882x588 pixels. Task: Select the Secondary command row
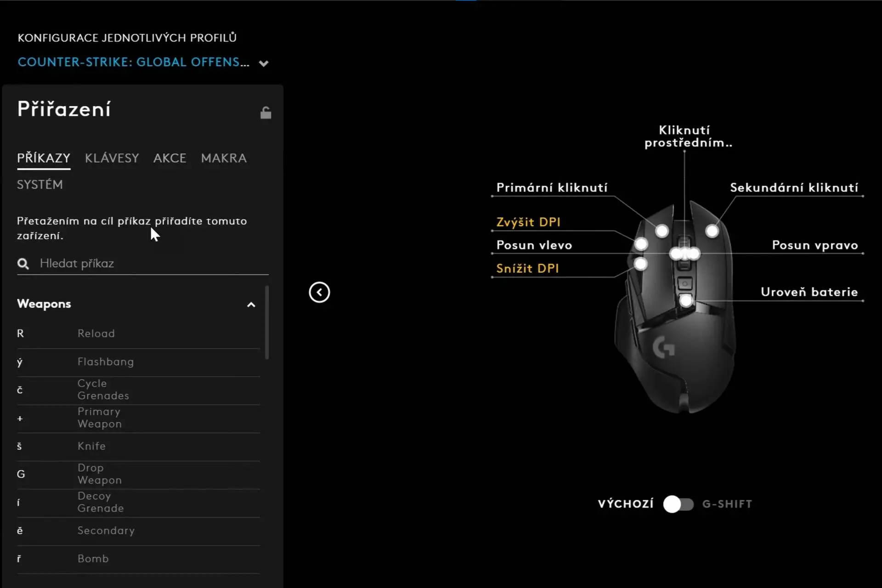pos(138,531)
